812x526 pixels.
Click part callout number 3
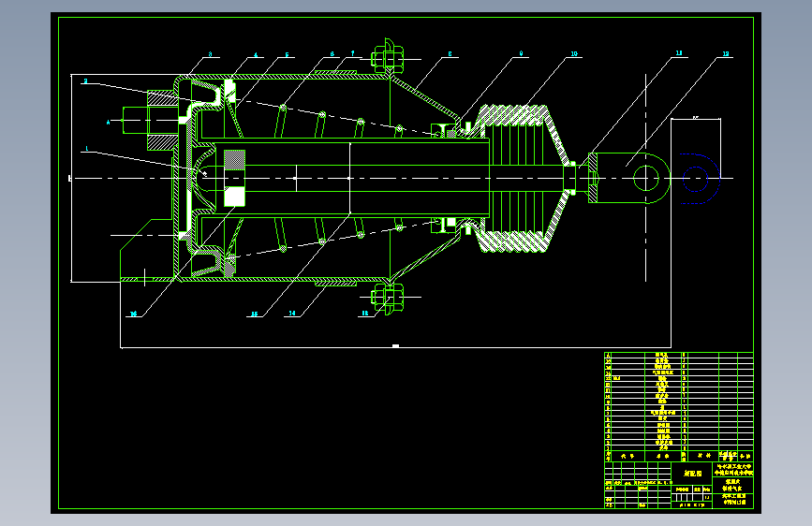(x=210, y=54)
